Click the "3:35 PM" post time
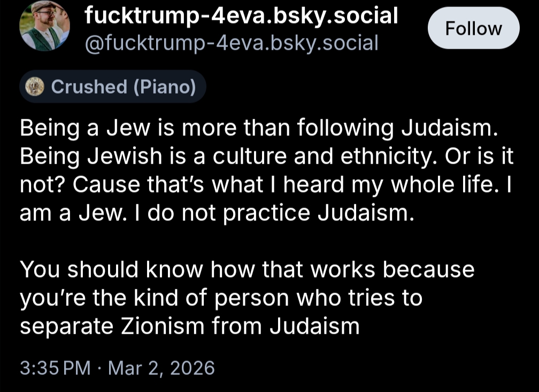539x392 pixels. 55,368
